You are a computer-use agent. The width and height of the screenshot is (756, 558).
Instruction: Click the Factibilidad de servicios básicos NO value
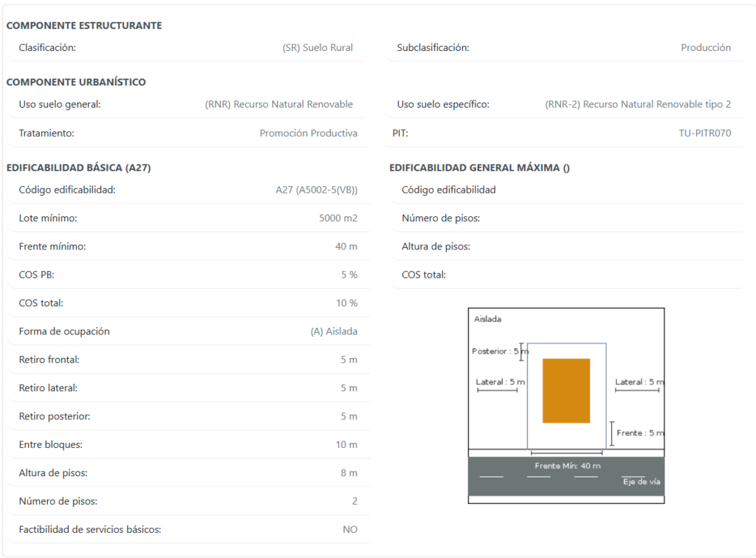350,529
